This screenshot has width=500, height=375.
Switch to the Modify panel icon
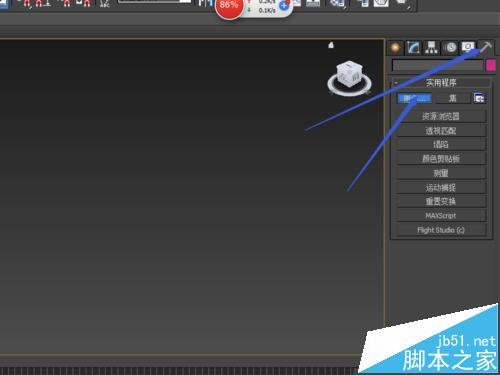[413, 48]
